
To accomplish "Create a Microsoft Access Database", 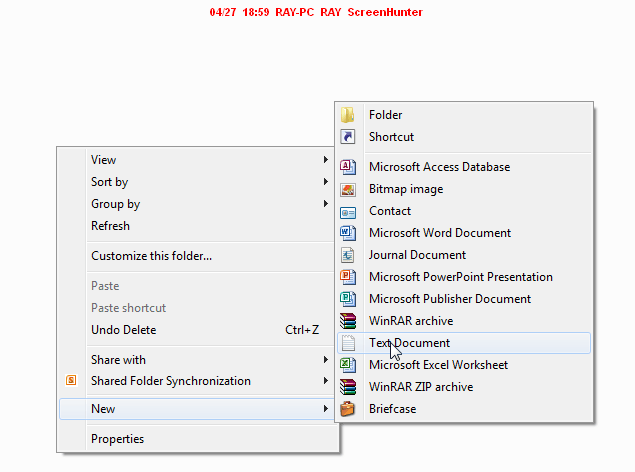I will [x=464, y=167].
